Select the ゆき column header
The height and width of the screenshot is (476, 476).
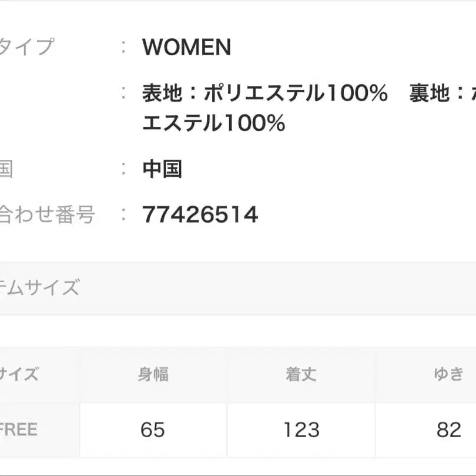pos(448,374)
